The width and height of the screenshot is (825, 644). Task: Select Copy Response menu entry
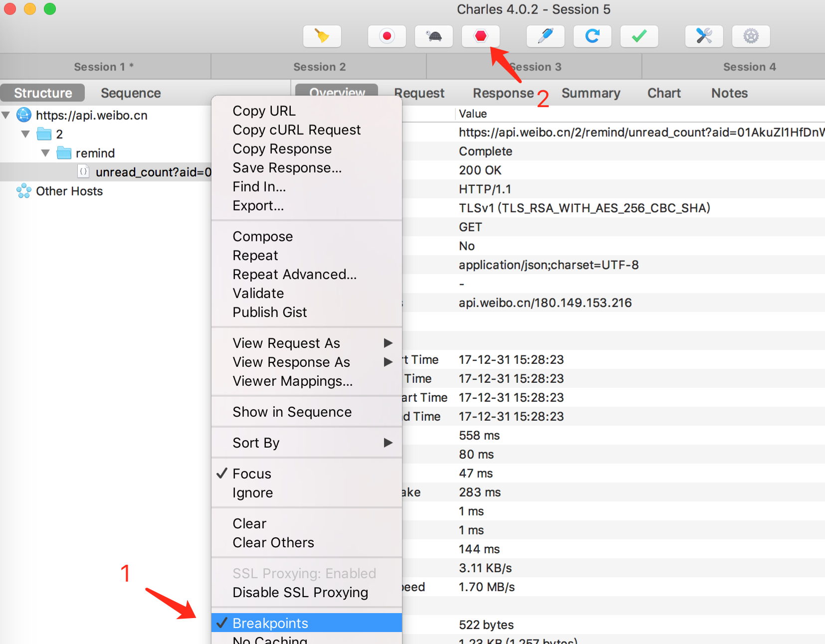pos(307,149)
